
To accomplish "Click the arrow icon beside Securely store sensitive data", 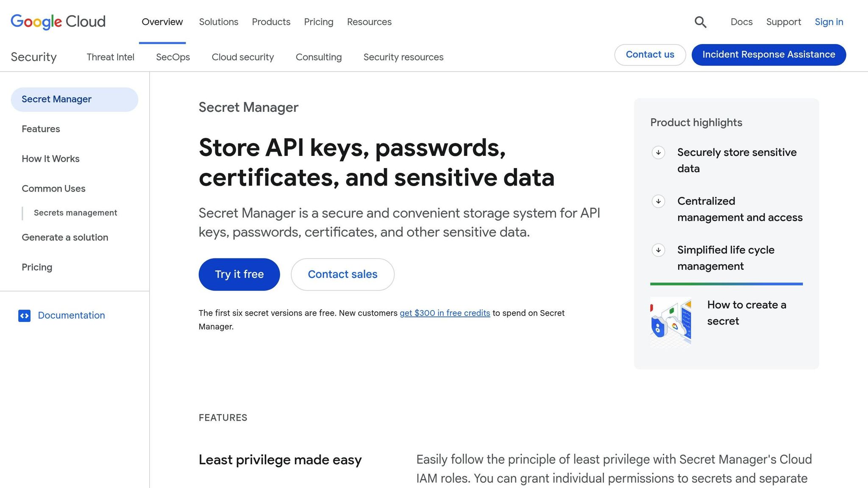I will pyautogui.click(x=658, y=152).
